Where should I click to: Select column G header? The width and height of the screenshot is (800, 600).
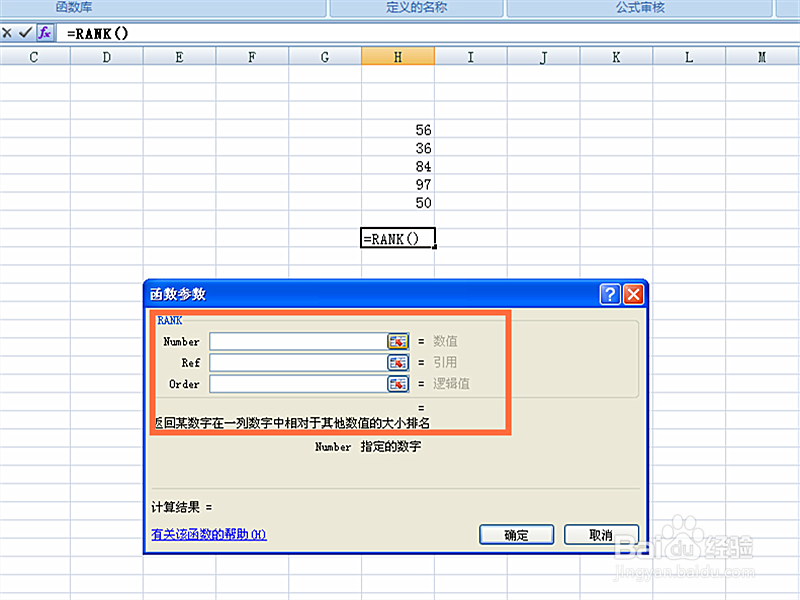pyautogui.click(x=325, y=57)
